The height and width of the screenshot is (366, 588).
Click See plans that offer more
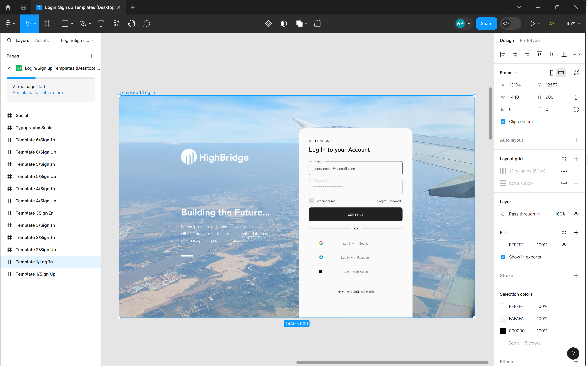coord(38,93)
